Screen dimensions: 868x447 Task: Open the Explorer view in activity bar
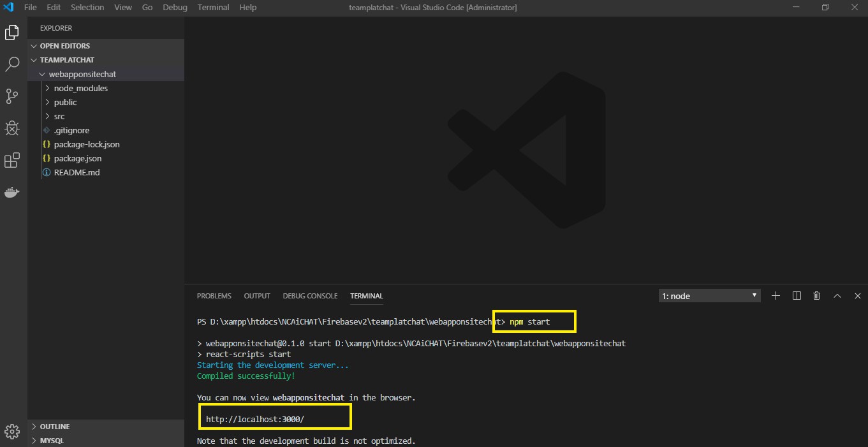pos(11,33)
